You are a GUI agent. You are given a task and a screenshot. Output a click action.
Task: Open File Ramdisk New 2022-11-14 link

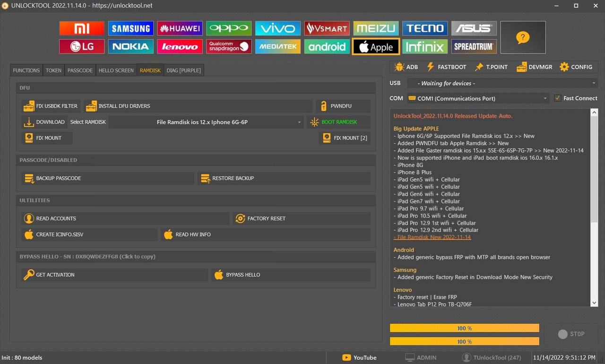coord(432,237)
